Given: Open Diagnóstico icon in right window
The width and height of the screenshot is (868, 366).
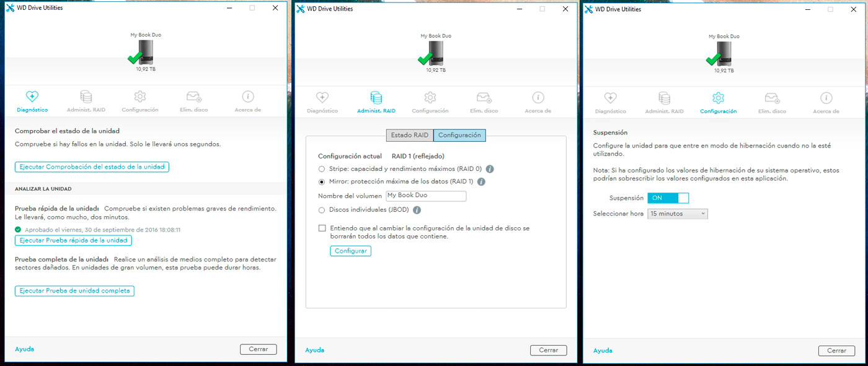Looking at the screenshot, I should point(610,98).
